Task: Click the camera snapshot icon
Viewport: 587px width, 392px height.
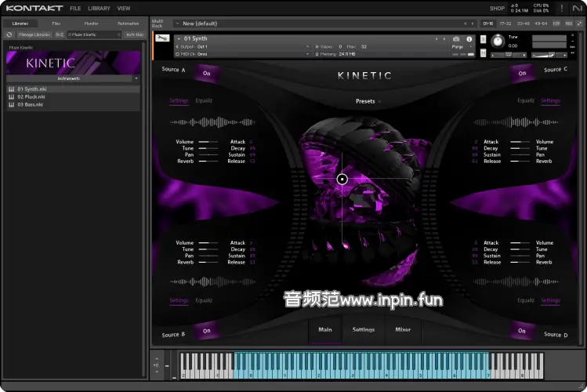Action: tap(456, 38)
